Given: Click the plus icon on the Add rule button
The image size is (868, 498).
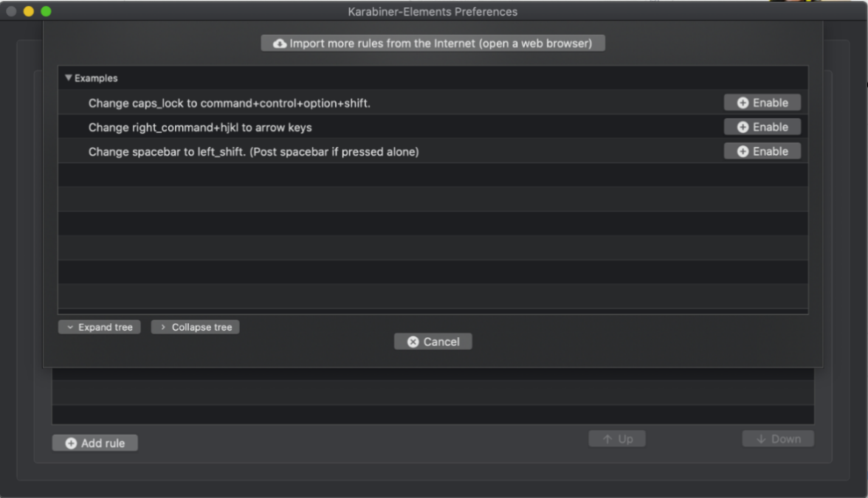Looking at the screenshot, I should [70, 443].
